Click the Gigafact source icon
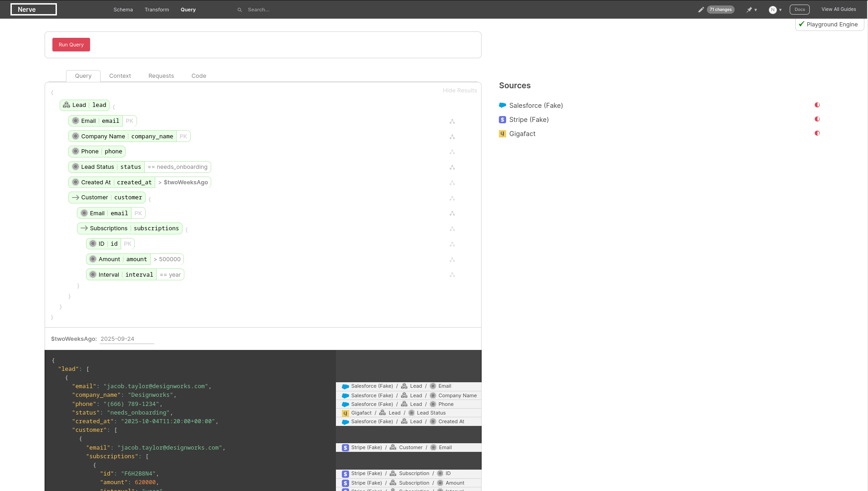The height and width of the screenshot is (491, 868). coord(503,134)
